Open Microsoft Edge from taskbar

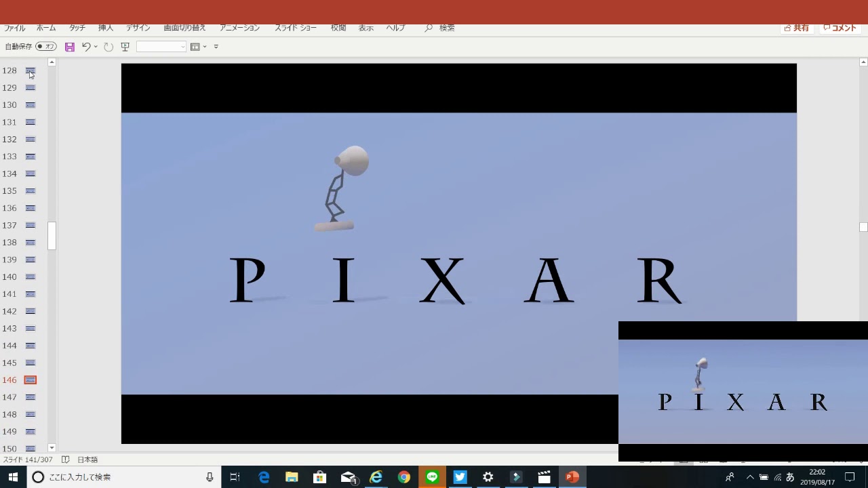click(x=264, y=477)
